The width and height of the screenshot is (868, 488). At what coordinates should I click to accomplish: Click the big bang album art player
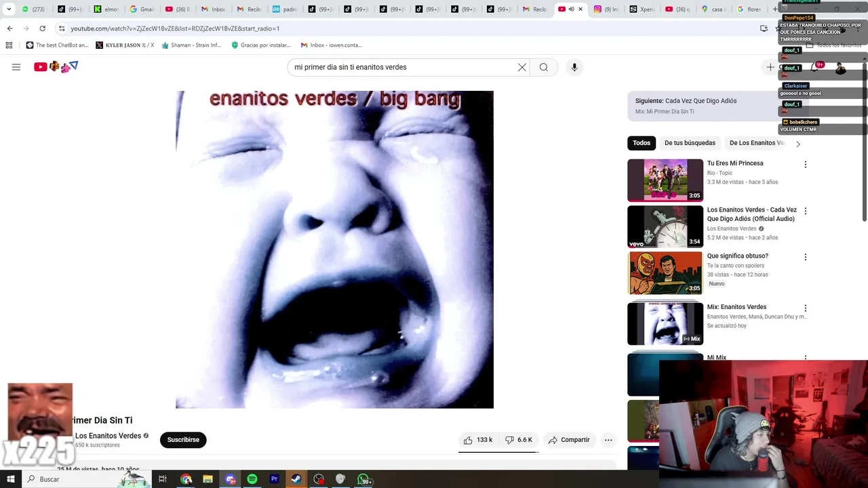pos(334,249)
